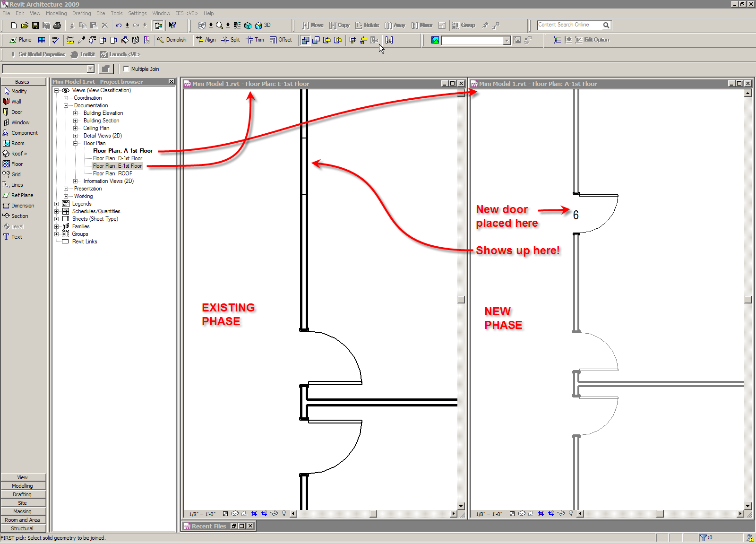Choose the Trim tool
756x544 pixels.
[x=255, y=40]
